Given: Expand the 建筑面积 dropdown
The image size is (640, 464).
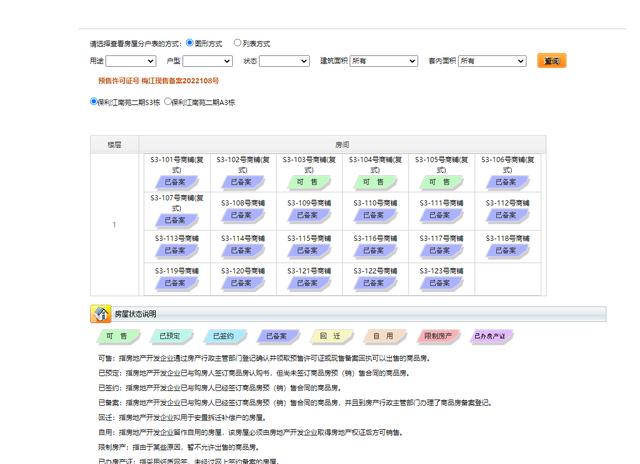Looking at the screenshot, I should click(x=384, y=61).
